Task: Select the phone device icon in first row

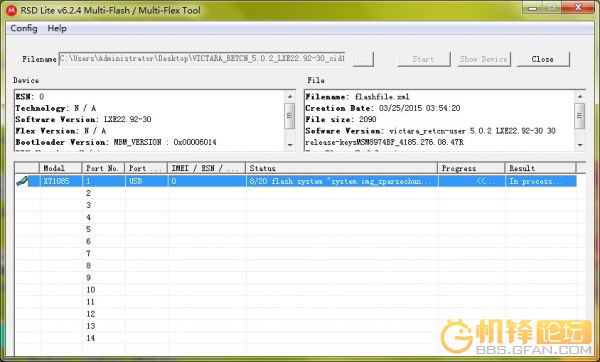Action: (22, 181)
